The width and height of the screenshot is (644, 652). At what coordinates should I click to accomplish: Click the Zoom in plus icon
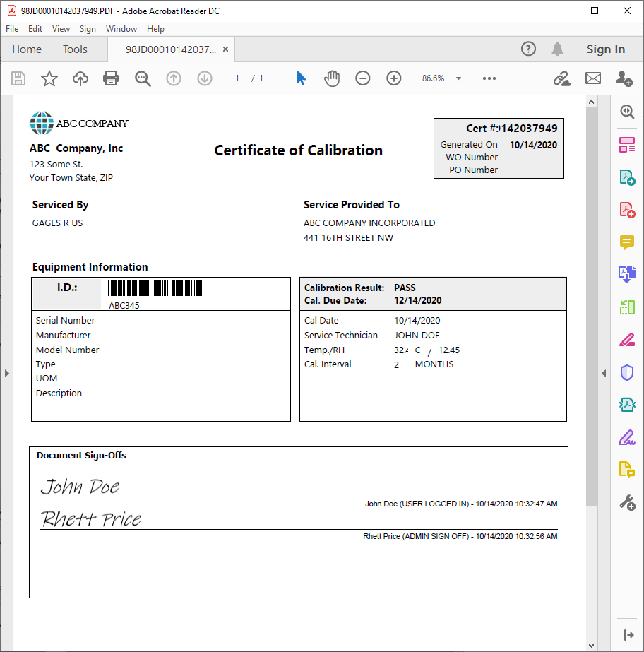[393, 78]
